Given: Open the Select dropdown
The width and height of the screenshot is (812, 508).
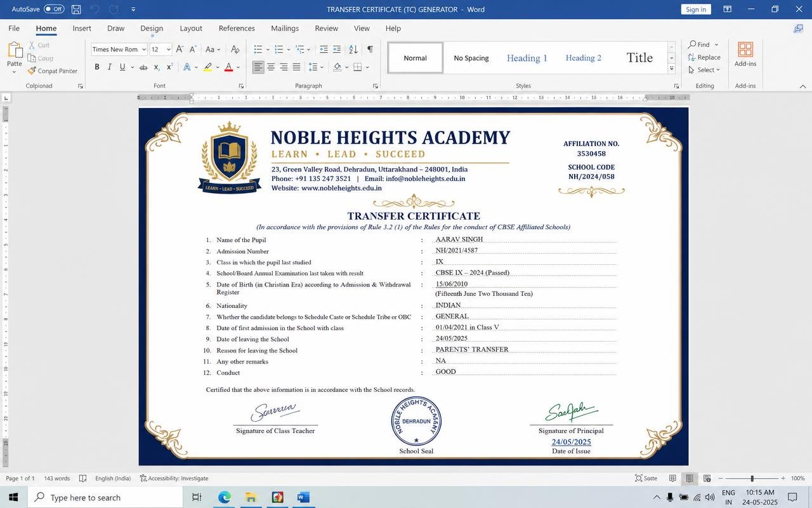Looking at the screenshot, I should 704,70.
